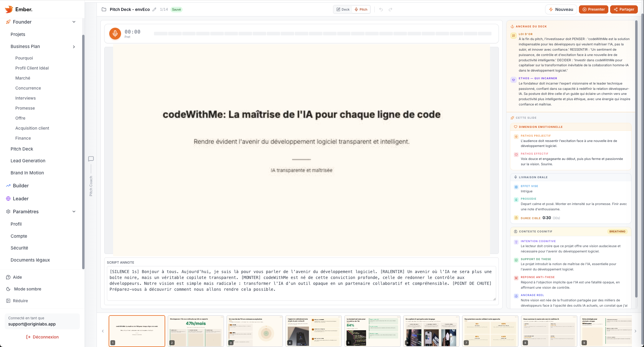Switch to Deck mode
This screenshot has height=347, width=644.
coord(342,9)
